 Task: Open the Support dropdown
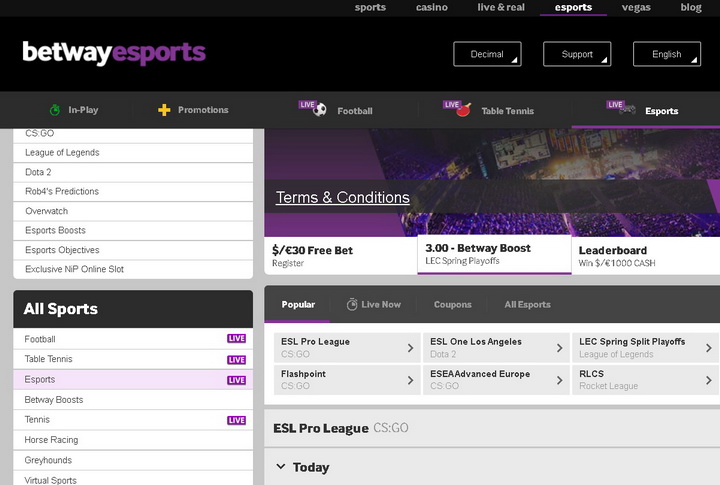tap(577, 54)
